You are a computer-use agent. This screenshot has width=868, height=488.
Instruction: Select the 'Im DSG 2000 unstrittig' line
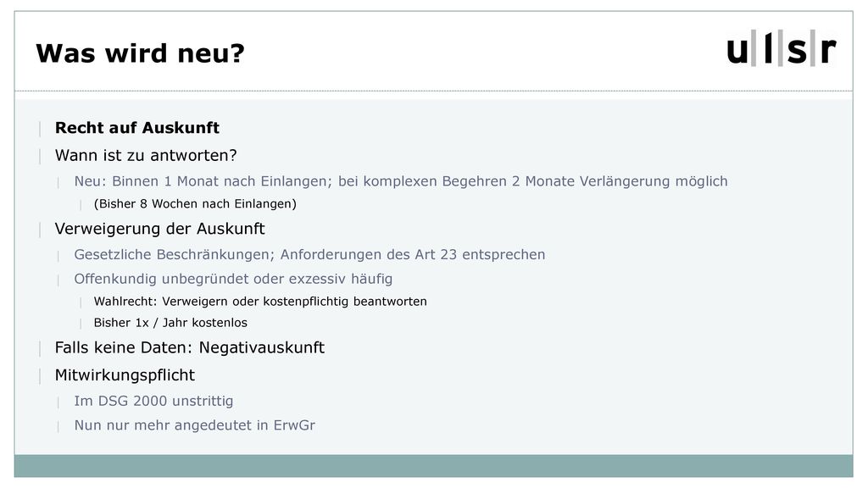pyautogui.click(x=153, y=401)
